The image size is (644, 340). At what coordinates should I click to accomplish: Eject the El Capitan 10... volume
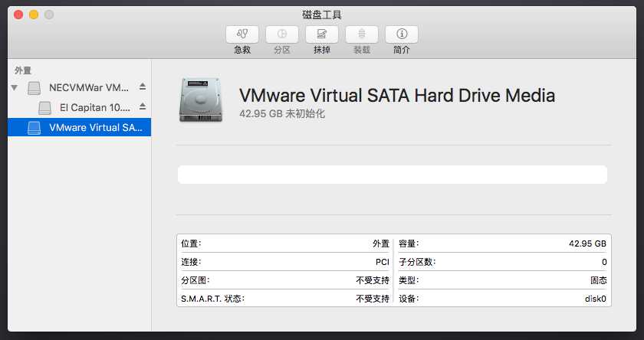143,106
